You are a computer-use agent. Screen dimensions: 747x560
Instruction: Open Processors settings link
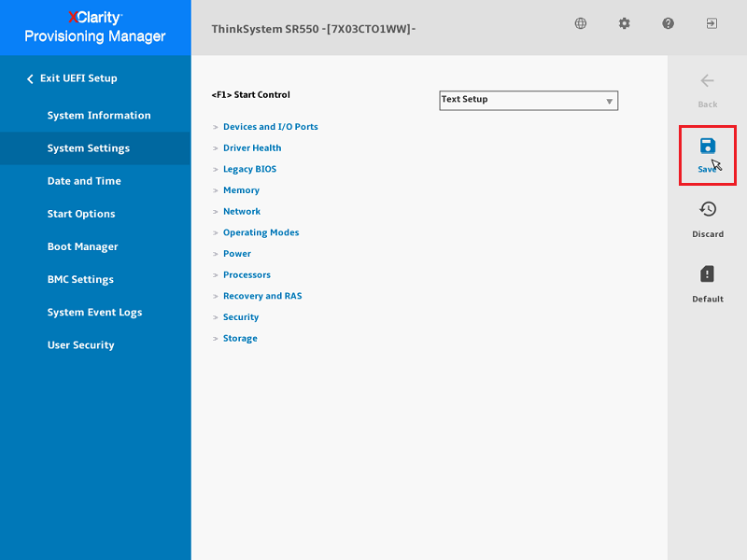pyautogui.click(x=247, y=274)
